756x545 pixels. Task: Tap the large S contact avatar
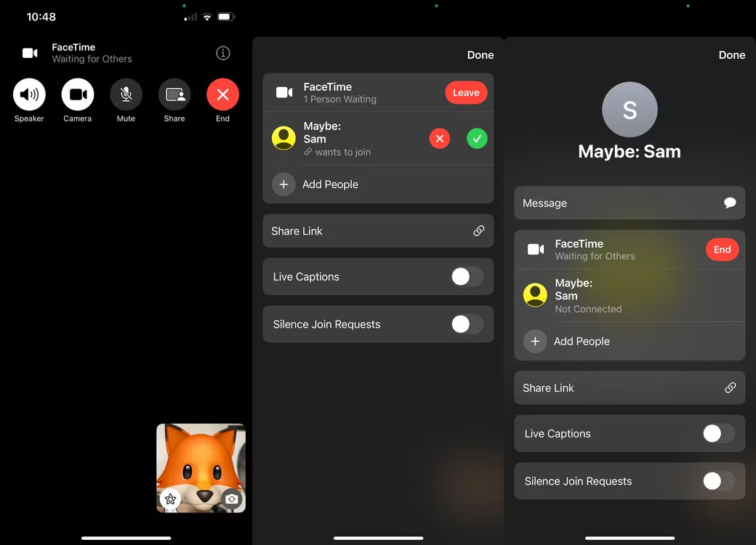[630, 110]
